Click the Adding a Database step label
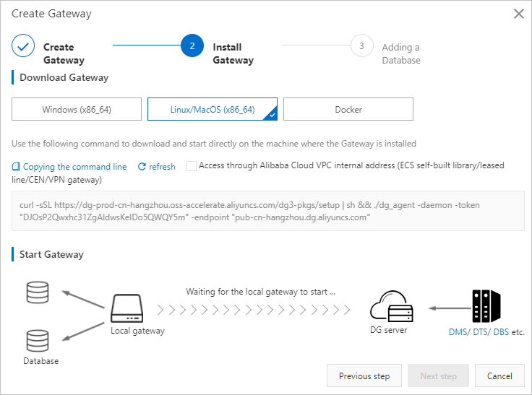The height and width of the screenshot is (395, 532). 401,53
